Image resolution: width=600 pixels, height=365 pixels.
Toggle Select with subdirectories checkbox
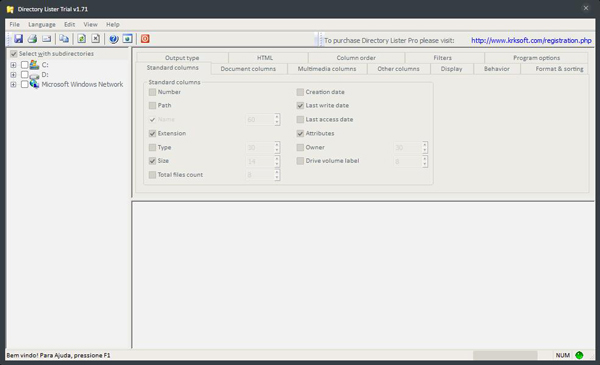pos(14,54)
